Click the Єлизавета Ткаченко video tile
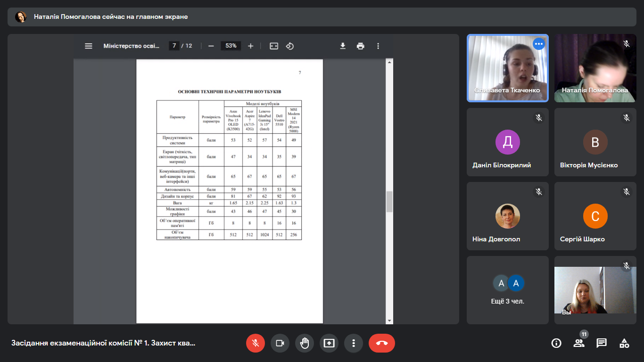The height and width of the screenshot is (362, 644). click(508, 68)
